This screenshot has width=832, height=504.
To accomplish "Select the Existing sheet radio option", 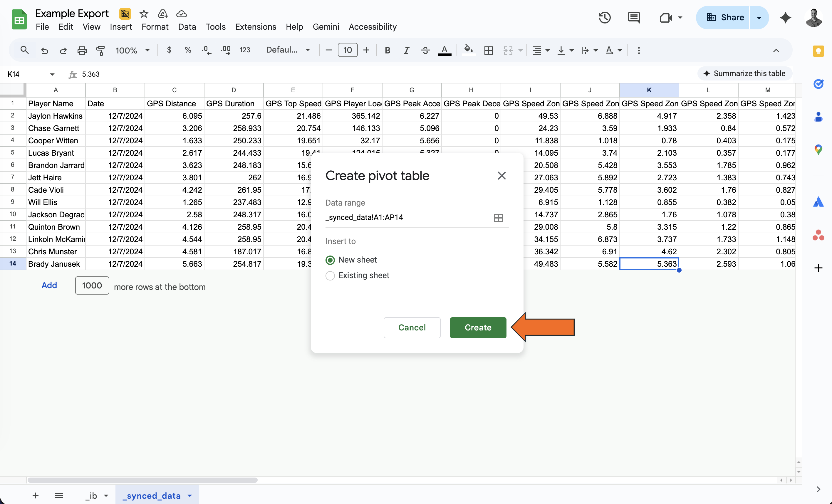I will [330, 275].
